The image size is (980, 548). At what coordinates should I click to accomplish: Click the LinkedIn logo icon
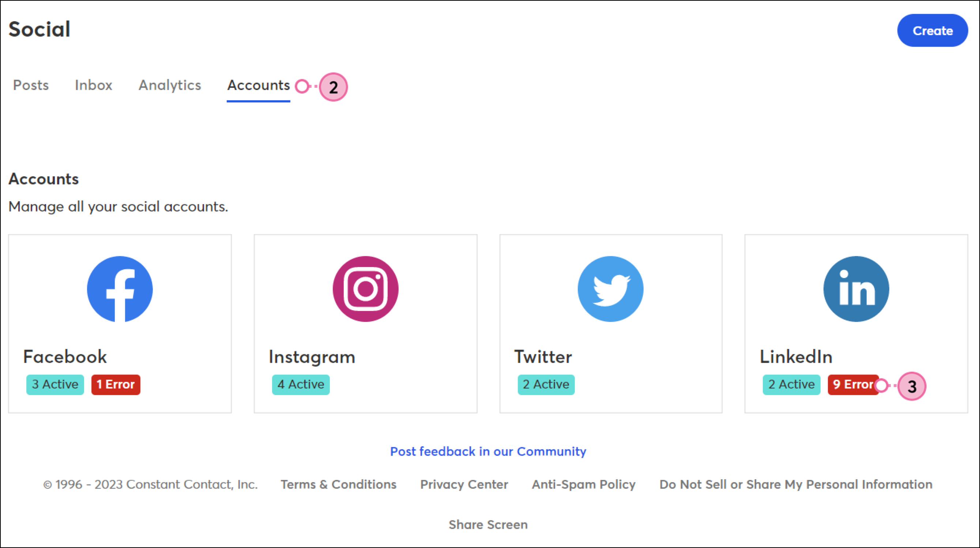click(x=856, y=289)
